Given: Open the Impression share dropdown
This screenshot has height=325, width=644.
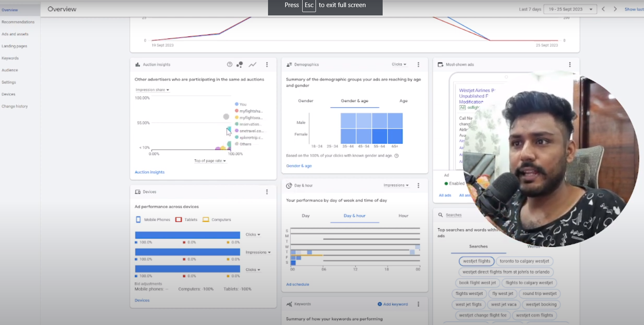Looking at the screenshot, I should 153,90.
